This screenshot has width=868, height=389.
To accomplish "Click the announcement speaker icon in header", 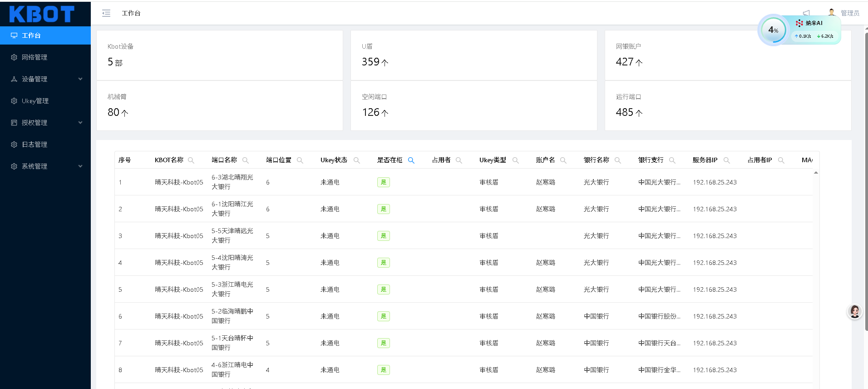I will coord(806,13).
